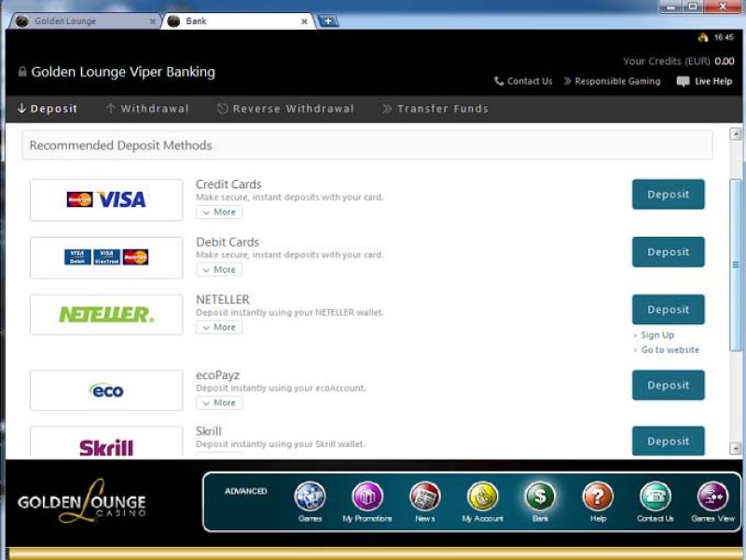The width and height of the screenshot is (746, 560).
Task: Open the Games icon in bottom bar
Action: point(310,497)
